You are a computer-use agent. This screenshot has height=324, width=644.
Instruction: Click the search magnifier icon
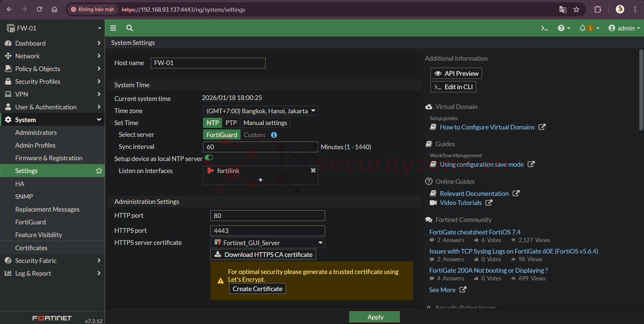tap(130, 28)
